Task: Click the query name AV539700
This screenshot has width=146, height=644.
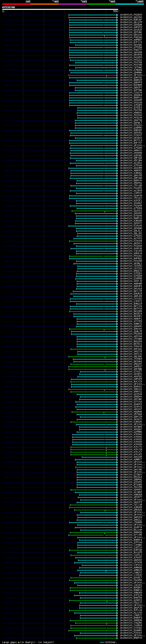Action: (8, 8)
